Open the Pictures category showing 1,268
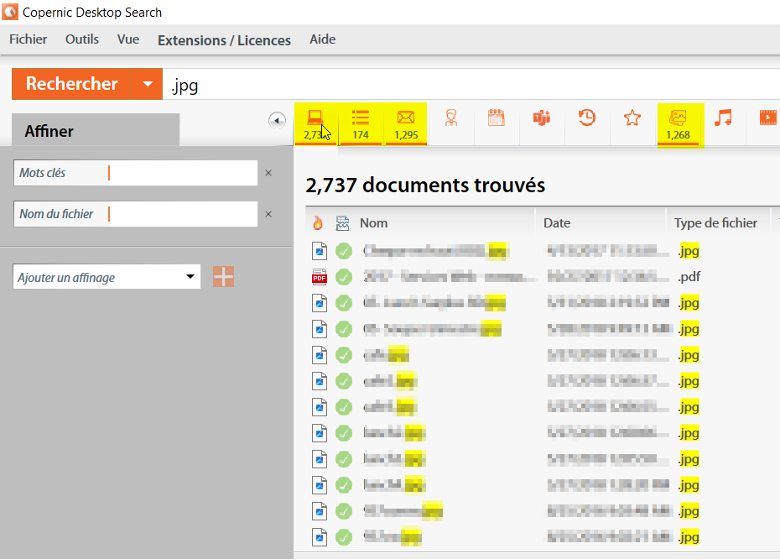Viewport: 780px width, 560px height. coord(678,124)
